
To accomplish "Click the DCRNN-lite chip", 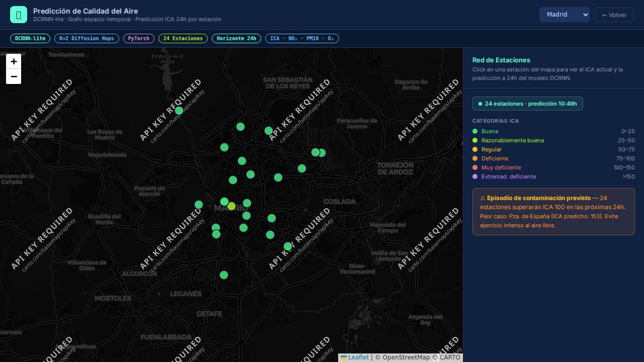I will click(30, 38).
